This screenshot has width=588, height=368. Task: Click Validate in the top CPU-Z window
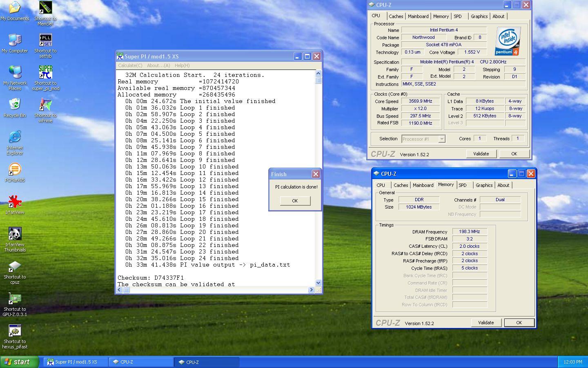coord(481,154)
